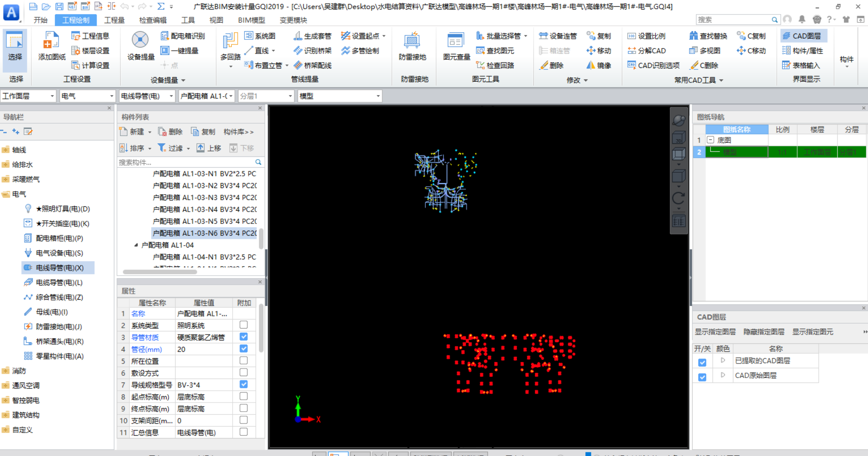This screenshot has width=868, height=456.
Task: Click 显示指定图层 button
Action: point(715,332)
